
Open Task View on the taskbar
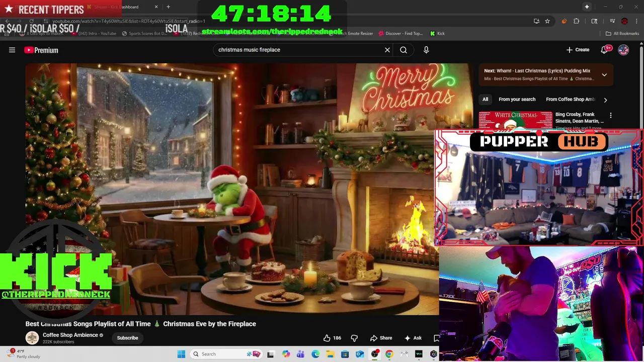point(270,354)
